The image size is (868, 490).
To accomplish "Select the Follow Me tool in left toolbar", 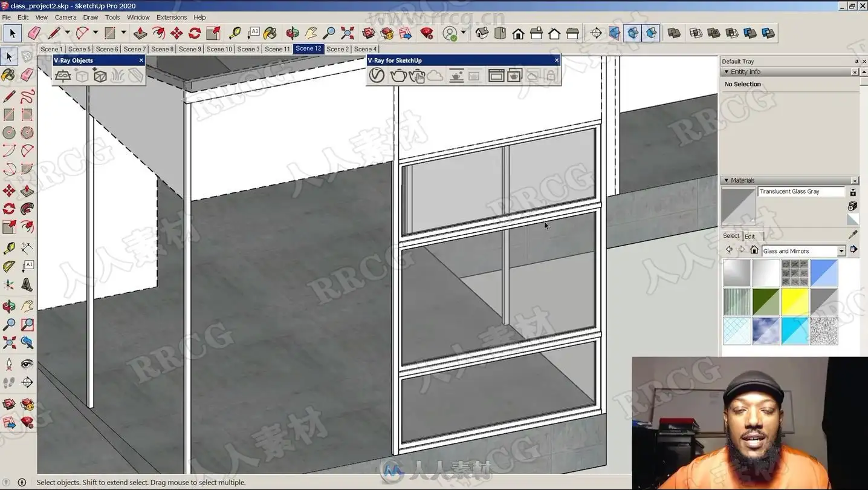I will 27,209.
